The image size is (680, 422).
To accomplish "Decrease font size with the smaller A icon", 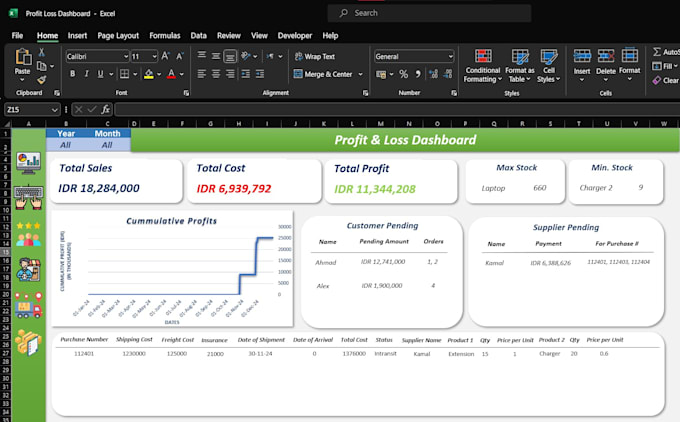I will point(180,56).
